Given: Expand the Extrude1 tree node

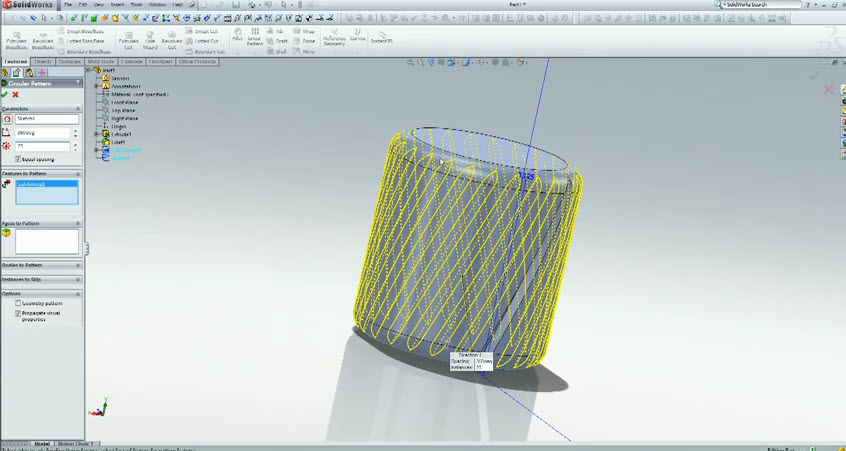Looking at the screenshot, I should point(97,134).
